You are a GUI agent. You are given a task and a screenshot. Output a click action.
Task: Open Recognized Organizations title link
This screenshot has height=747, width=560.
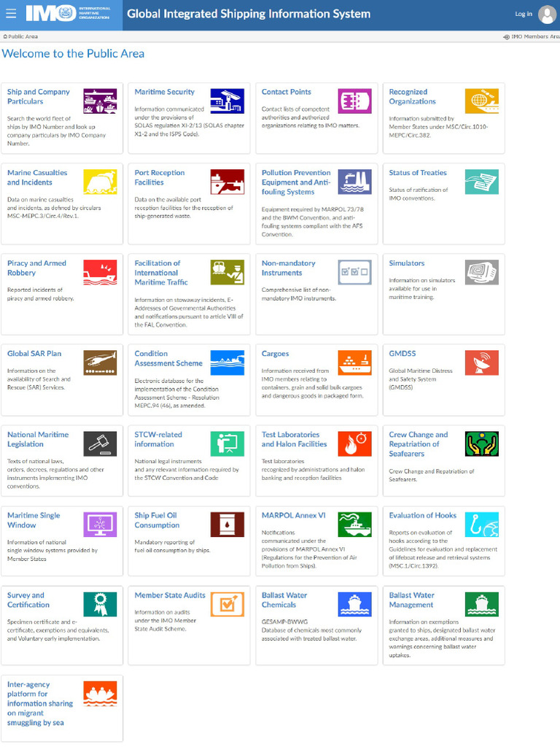point(413,97)
